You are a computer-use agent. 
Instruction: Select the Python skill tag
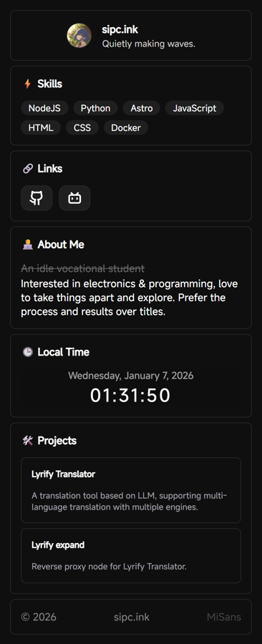(x=95, y=108)
